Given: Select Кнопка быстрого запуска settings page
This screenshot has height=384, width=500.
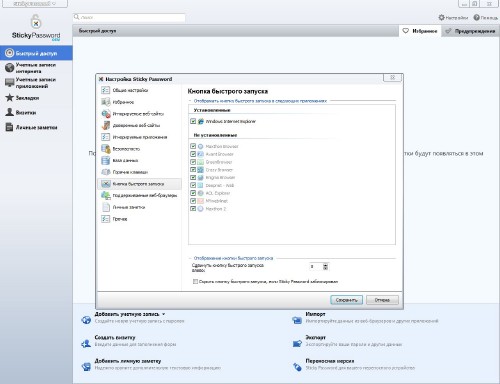Looking at the screenshot, I should (x=139, y=184).
